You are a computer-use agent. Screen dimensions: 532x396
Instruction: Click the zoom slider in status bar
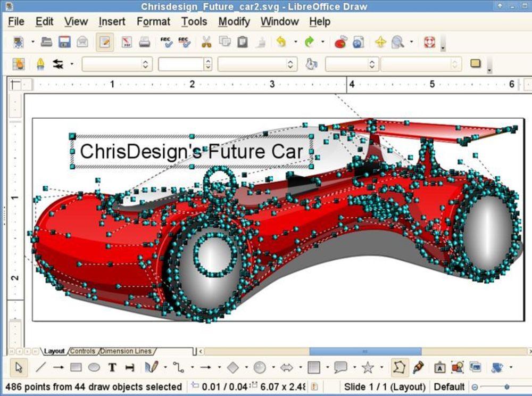click(x=506, y=387)
